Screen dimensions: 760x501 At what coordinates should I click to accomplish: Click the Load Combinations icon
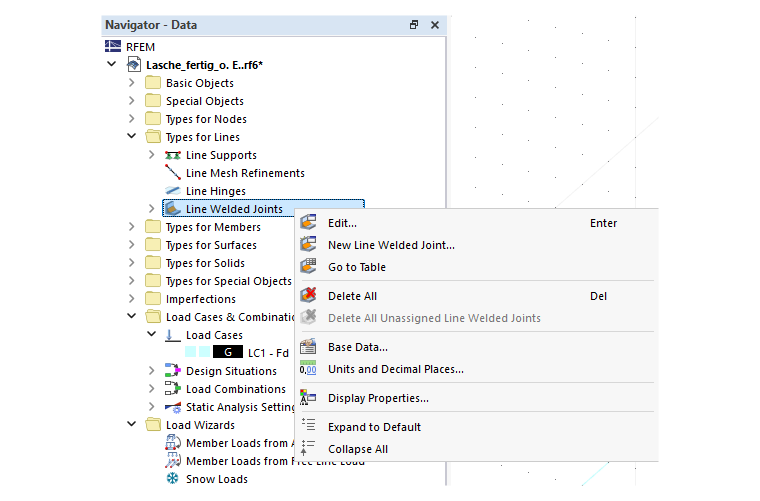[x=173, y=389]
